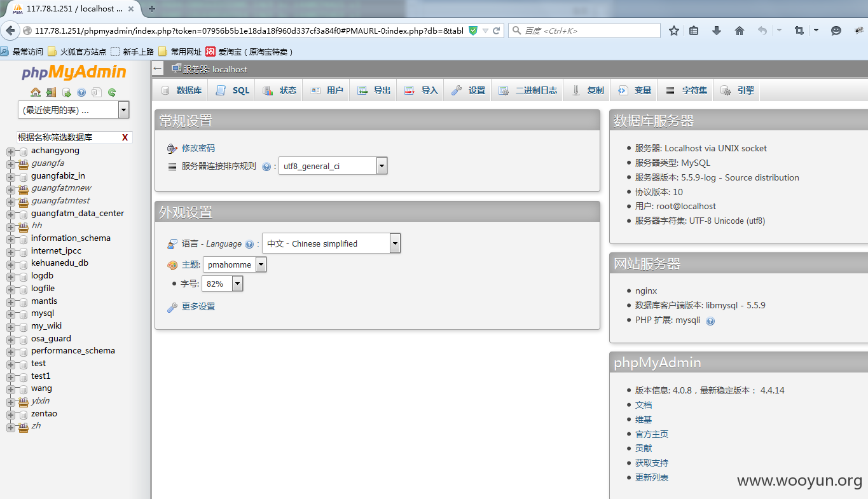Open the pmahomme theme dropdown
The height and width of the screenshot is (499, 868).
(235, 264)
